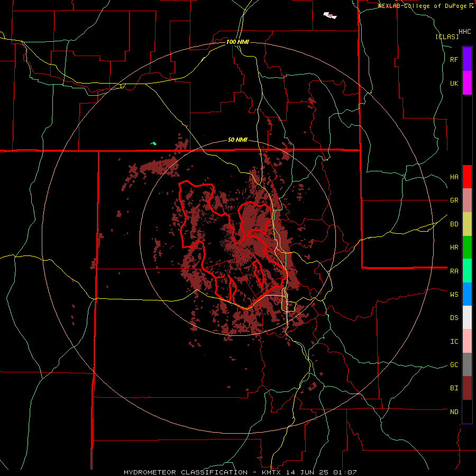Click the DS legend label
This screenshot has width=476, height=476.
pyautogui.click(x=454, y=318)
